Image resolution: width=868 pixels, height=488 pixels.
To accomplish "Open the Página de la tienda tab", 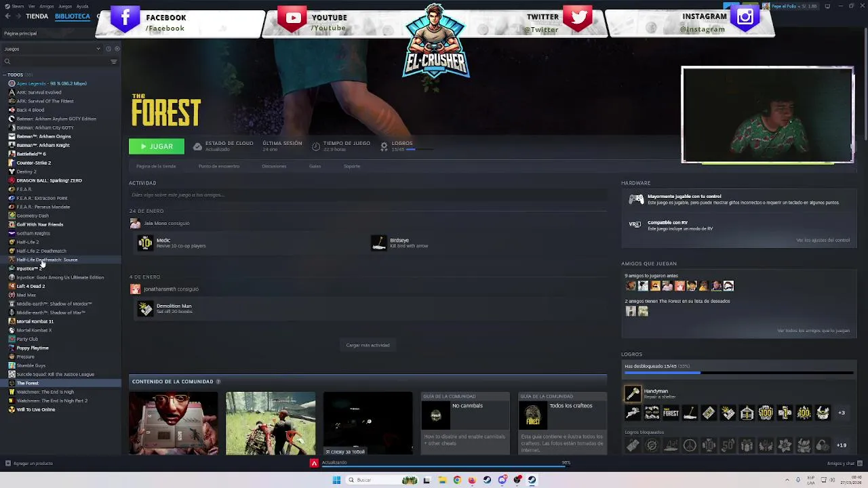I will [x=156, y=166].
